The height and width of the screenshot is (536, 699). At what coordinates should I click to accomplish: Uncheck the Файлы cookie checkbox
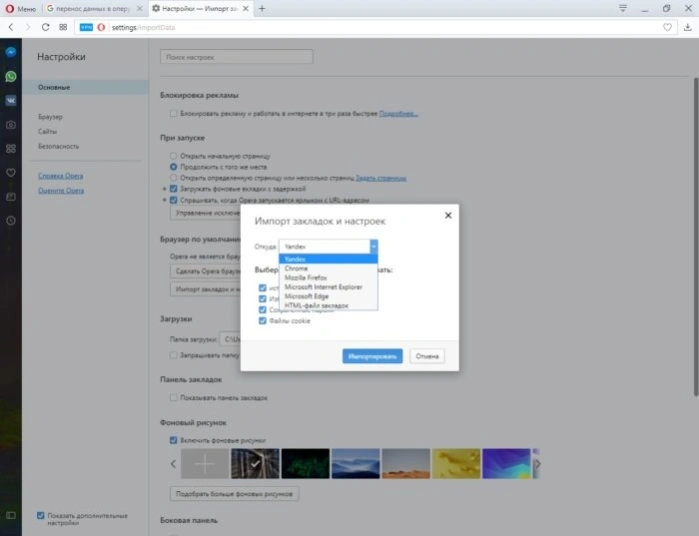tap(263, 321)
